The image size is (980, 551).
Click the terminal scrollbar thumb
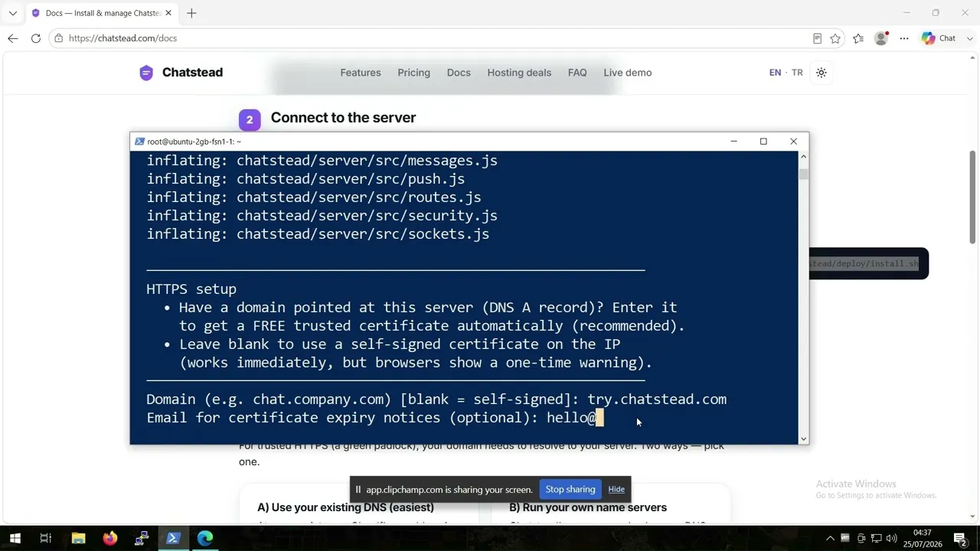pyautogui.click(x=803, y=174)
